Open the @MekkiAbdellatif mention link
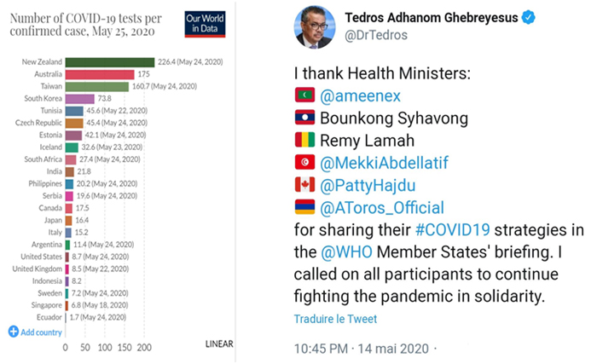 click(x=384, y=163)
